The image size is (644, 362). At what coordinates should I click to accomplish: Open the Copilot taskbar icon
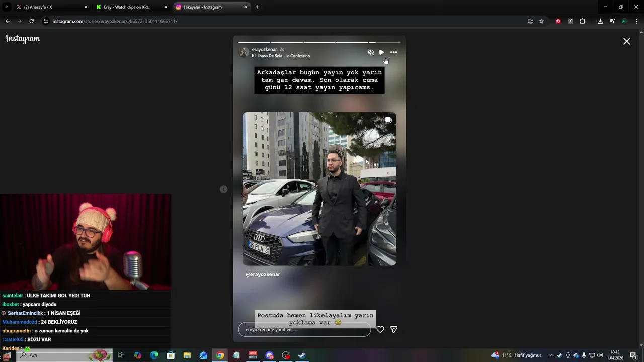(138, 355)
